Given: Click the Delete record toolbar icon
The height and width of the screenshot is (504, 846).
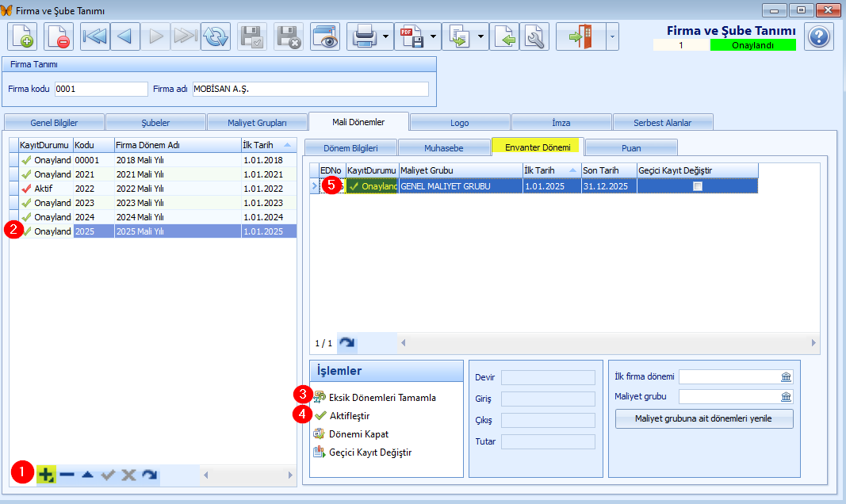Looking at the screenshot, I should pyautogui.click(x=58, y=36).
